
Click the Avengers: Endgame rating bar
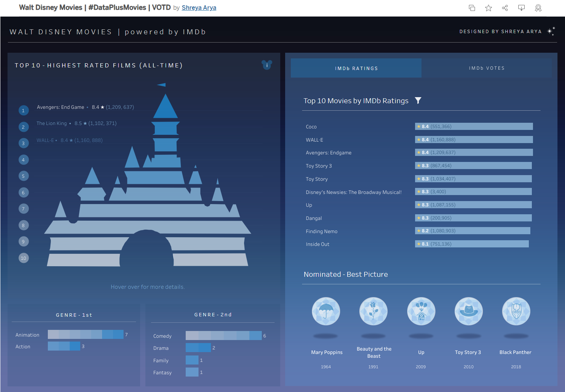pos(474,153)
